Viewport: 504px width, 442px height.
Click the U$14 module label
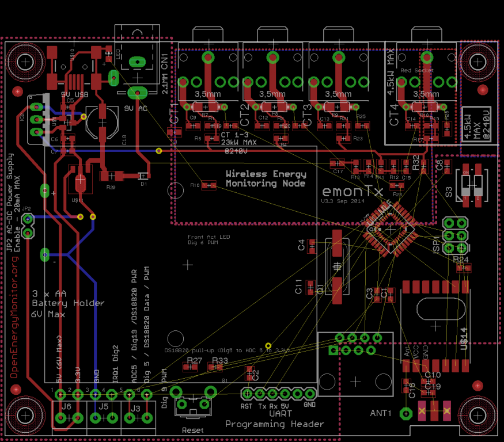tap(464, 339)
